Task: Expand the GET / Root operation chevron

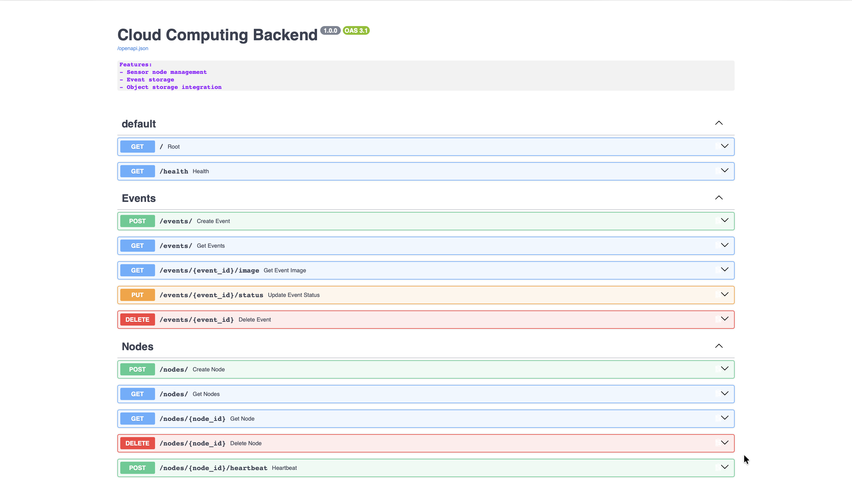Action: coord(725,146)
